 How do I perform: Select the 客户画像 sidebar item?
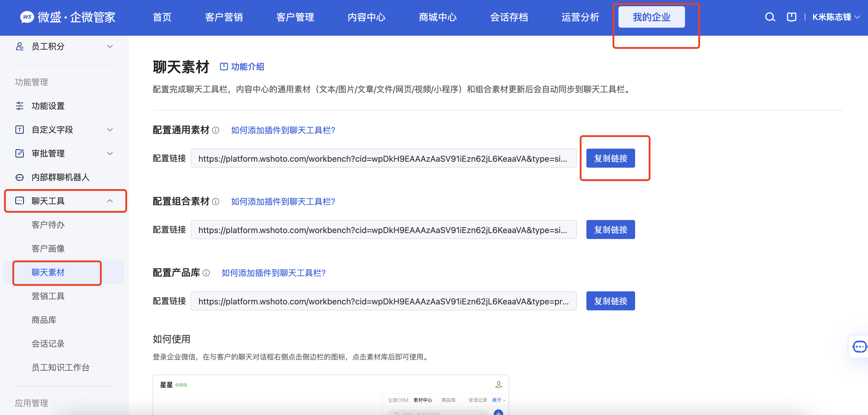point(48,249)
